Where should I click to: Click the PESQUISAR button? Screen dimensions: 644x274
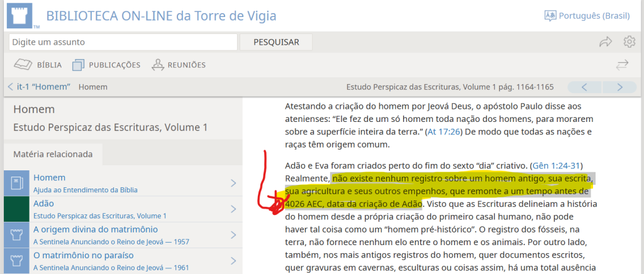tap(276, 42)
